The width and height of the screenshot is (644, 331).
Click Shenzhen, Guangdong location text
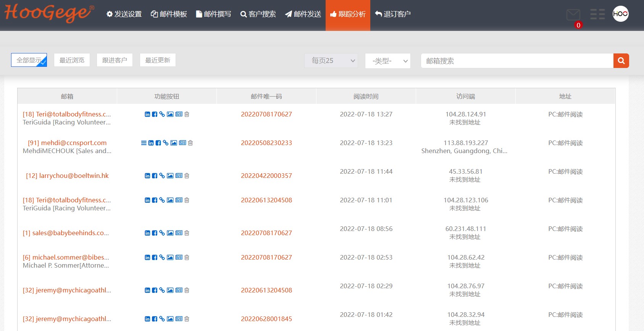464,151
